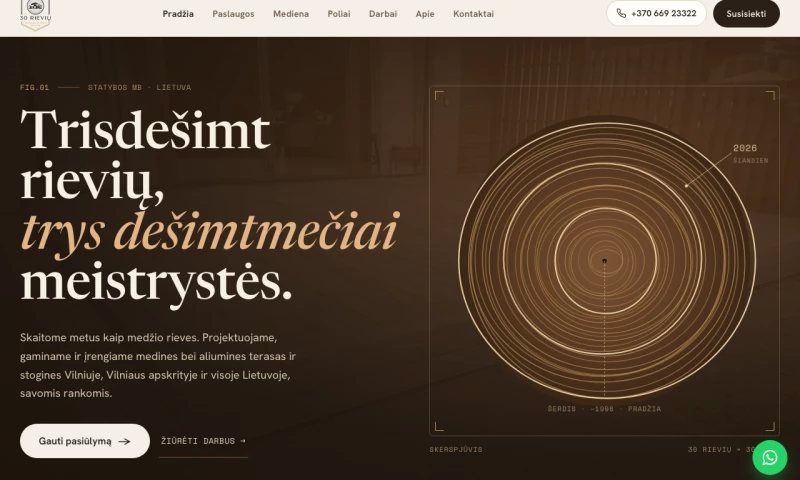Follow the Žiūrėti darbus link
The height and width of the screenshot is (480, 800).
(x=203, y=441)
